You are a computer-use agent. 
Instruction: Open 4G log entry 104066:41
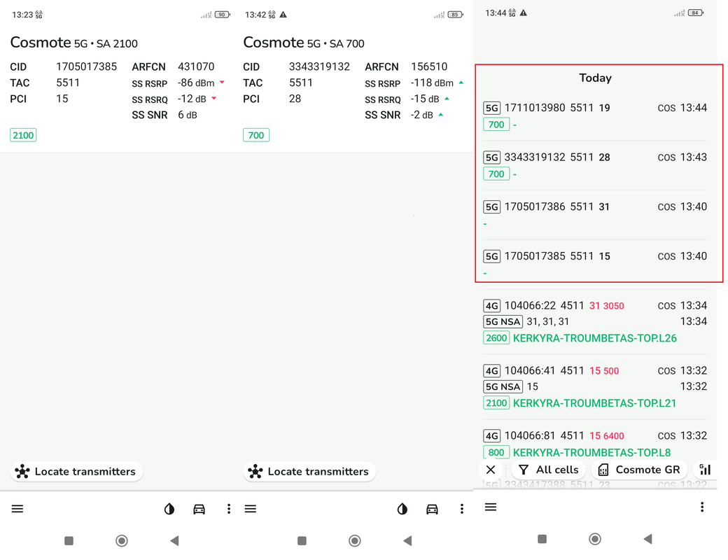click(595, 386)
